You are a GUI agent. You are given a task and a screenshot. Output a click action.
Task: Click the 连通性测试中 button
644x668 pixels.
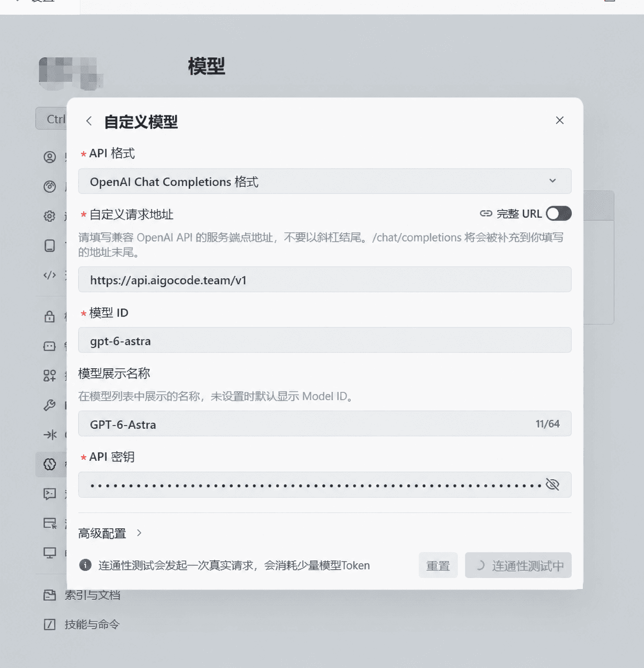pos(518,565)
